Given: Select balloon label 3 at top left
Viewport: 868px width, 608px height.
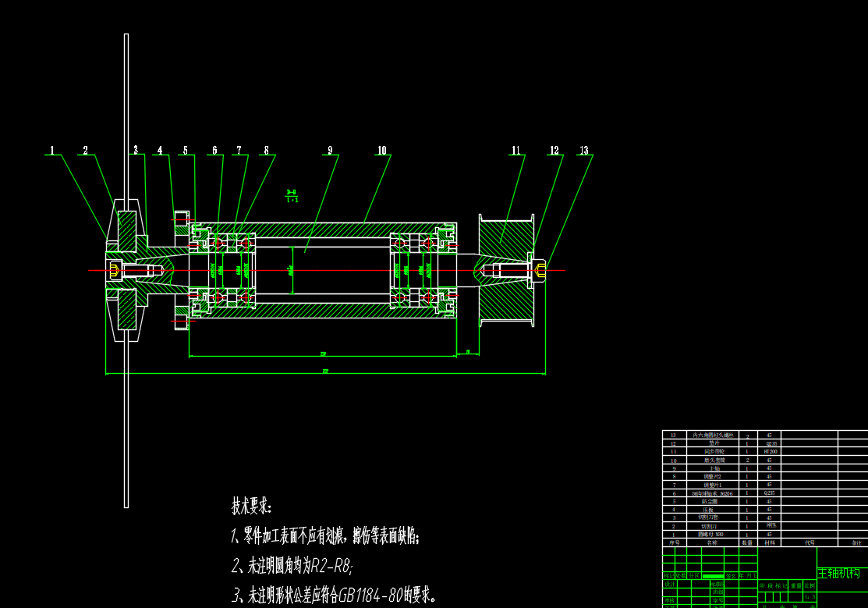Looking at the screenshot, I should click(x=135, y=150).
